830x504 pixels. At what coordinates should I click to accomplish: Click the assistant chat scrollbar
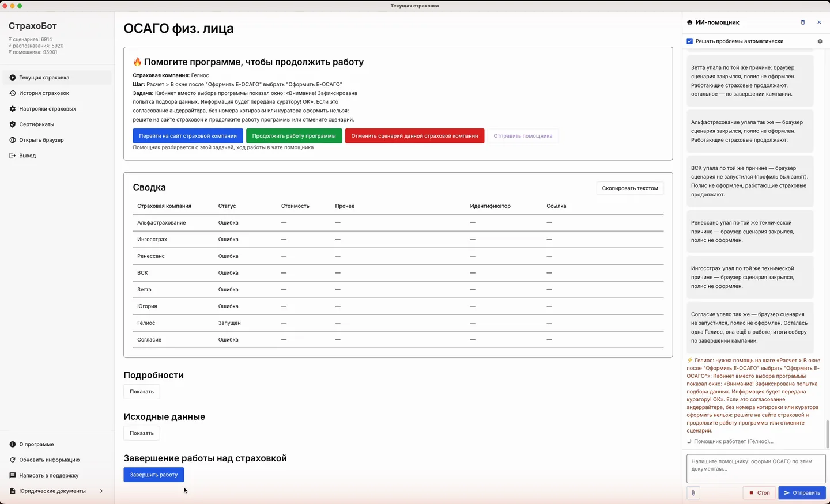click(828, 434)
